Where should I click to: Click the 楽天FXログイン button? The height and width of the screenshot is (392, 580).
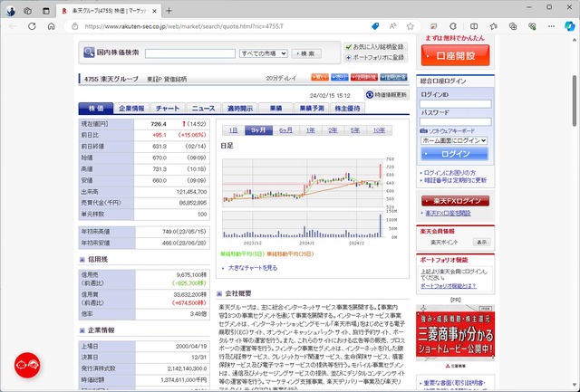coord(455,201)
